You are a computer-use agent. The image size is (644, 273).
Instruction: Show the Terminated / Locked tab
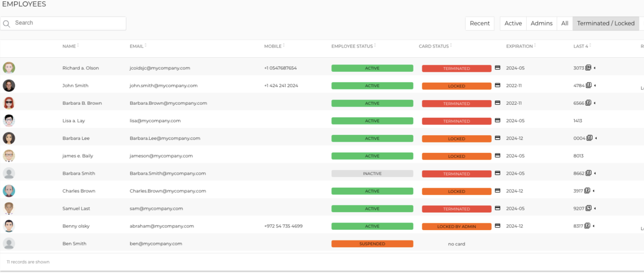(x=606, y=23)
